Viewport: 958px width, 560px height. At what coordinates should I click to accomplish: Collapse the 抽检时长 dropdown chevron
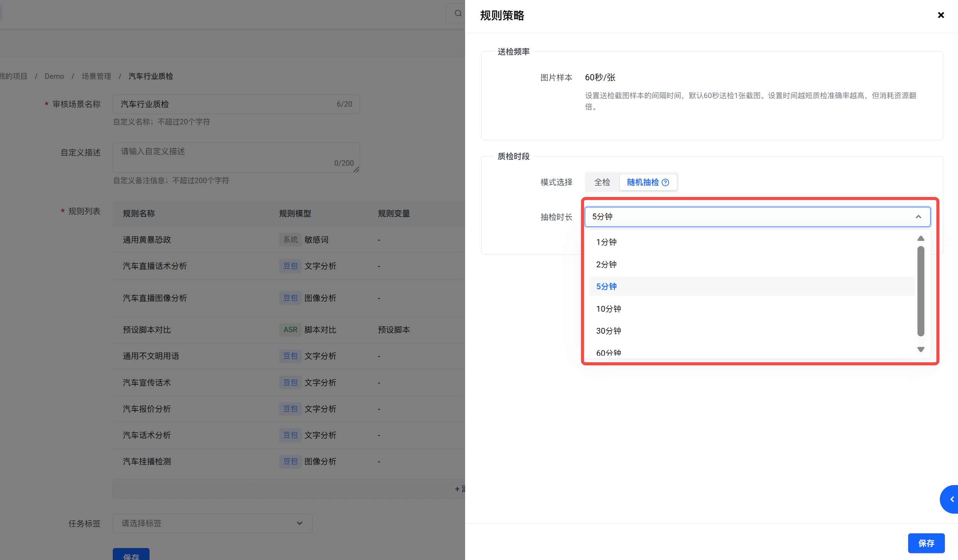click(x=918, y=217)
